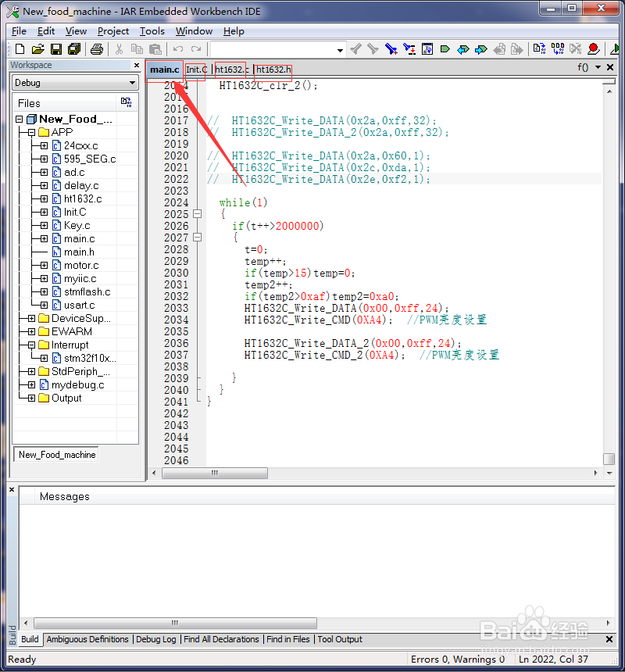The height and width of the screenshot is (672, 625).
Task: Click the editor vertical scrollbar thumb
Action: (x=609, y=459)
